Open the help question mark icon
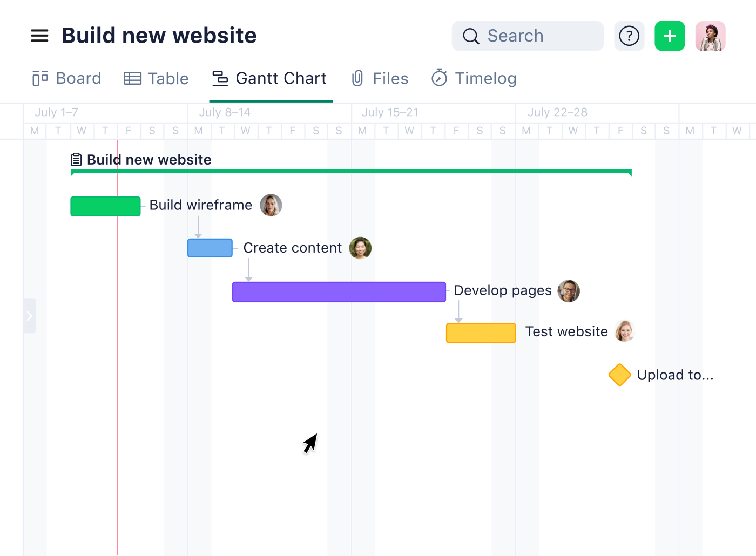The height and width of the screenshot is (556, 756). pos(629,36)
